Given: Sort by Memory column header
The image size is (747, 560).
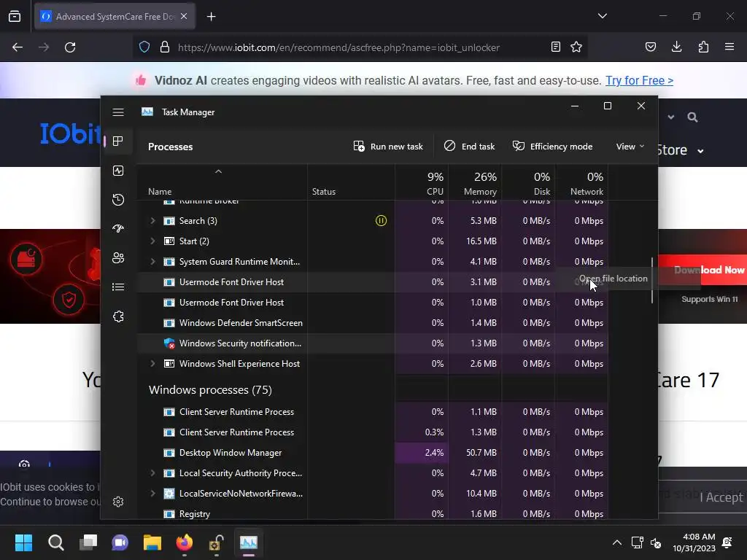Looking at the screenshot, I should 475,182.
